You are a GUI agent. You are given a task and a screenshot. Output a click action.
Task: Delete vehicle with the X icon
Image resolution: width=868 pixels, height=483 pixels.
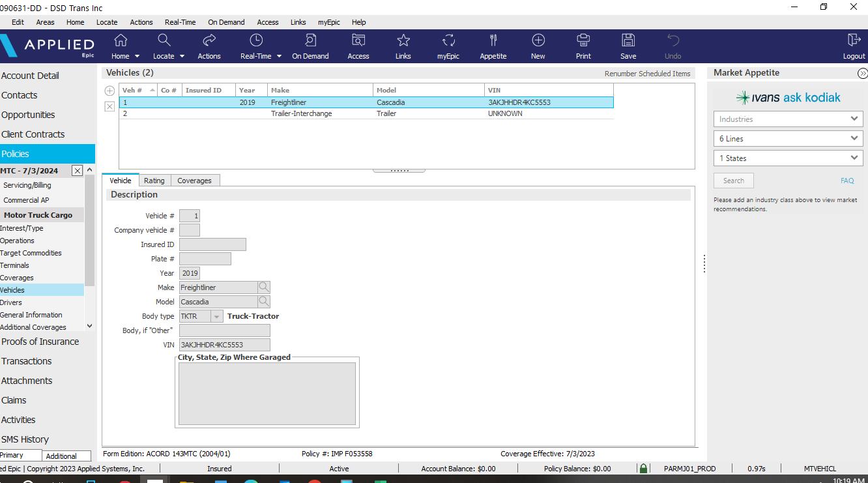coord(109,106)
